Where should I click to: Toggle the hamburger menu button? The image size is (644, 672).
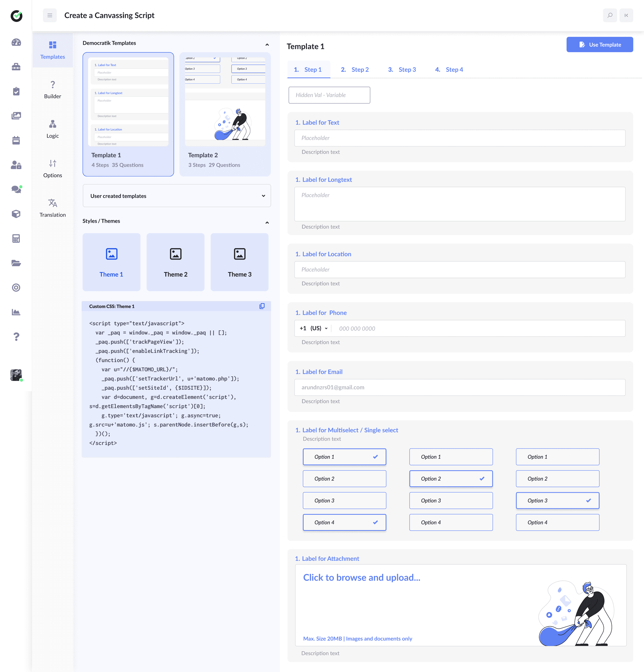(x=50, y=15)
